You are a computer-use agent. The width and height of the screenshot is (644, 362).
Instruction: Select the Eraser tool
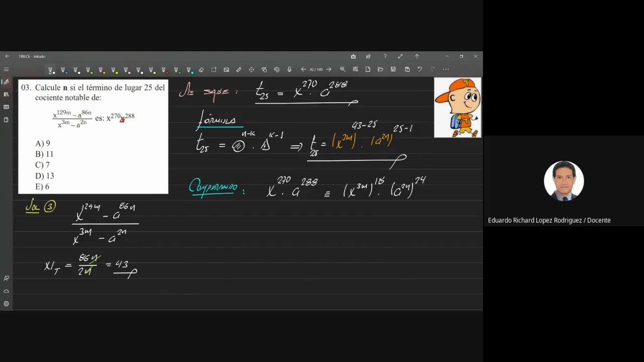(x=201, y=69)
